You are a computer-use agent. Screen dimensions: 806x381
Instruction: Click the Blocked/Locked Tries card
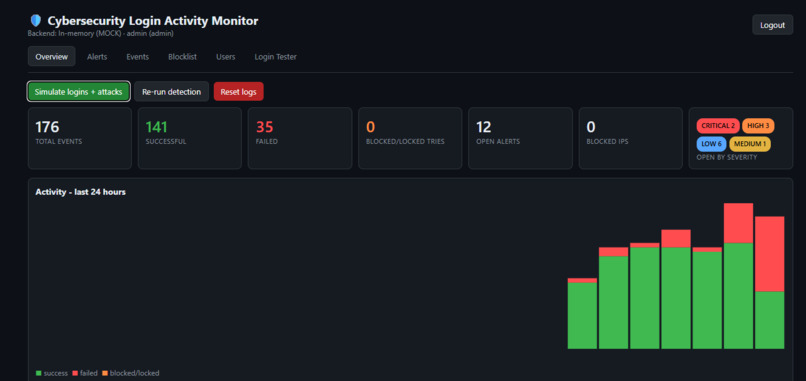410,138
